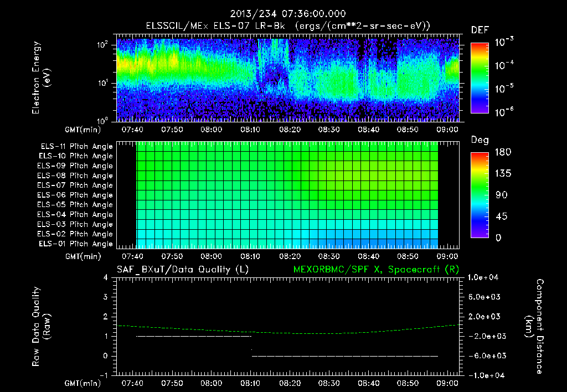567x392 pixels.
Task: Click the 2.0e+03 right axis value
Action: [x=484, y=316]
